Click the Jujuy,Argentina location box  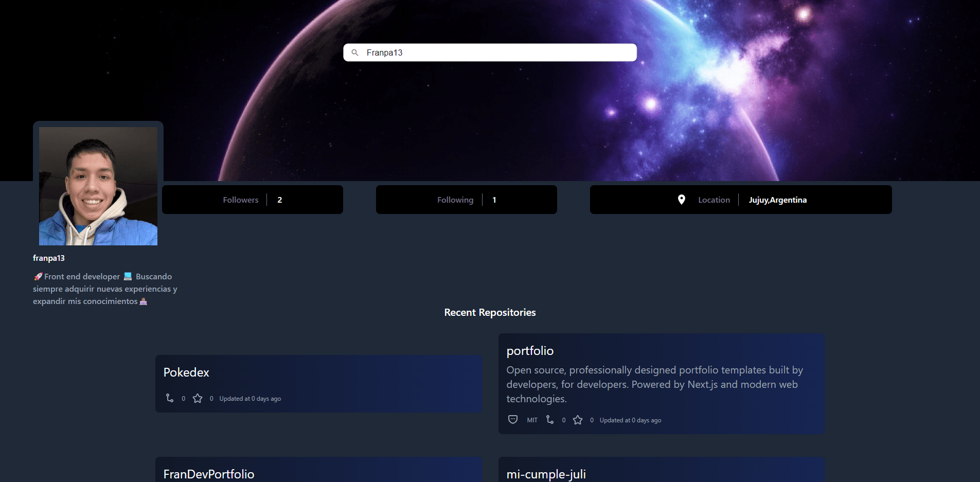(777, 200)
